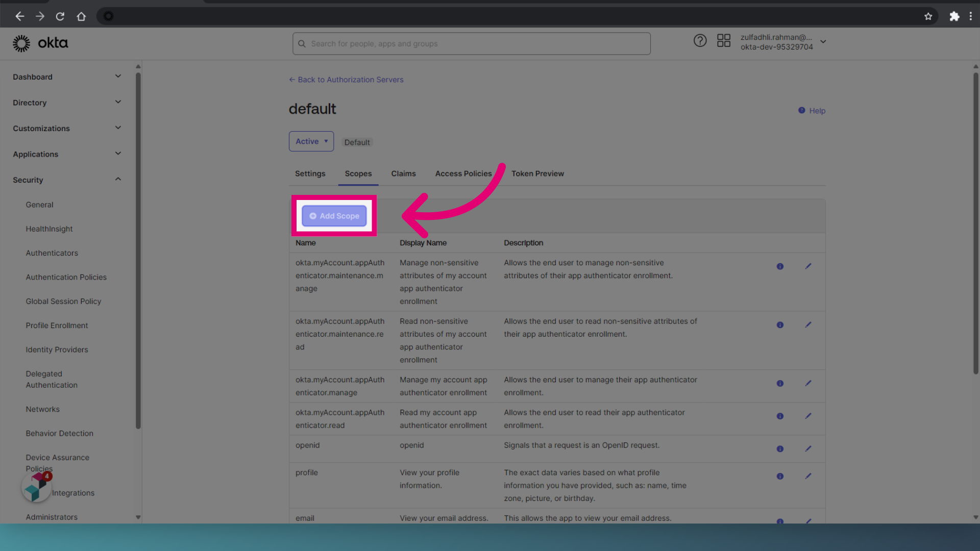Image resolution: width=980 pixels, height=551 pixels.
Task: Go back to Authorization Servers
Action: coord(346,80)
